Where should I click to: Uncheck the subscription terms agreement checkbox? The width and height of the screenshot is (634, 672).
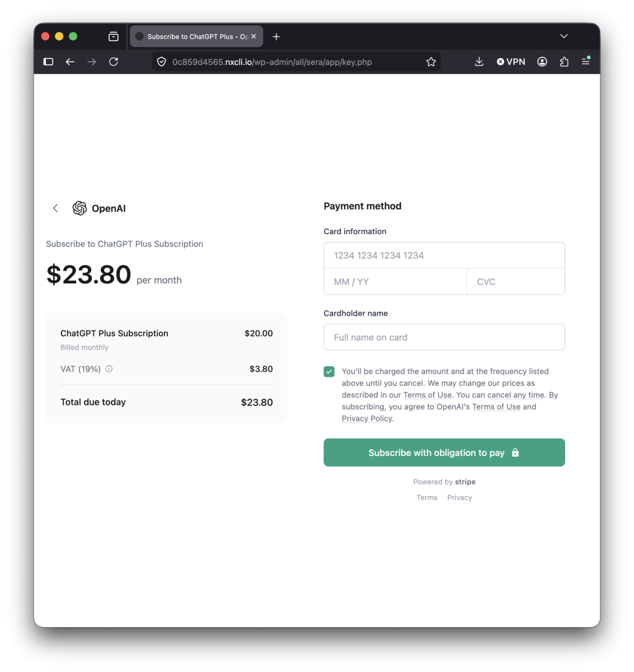[329, 371]
